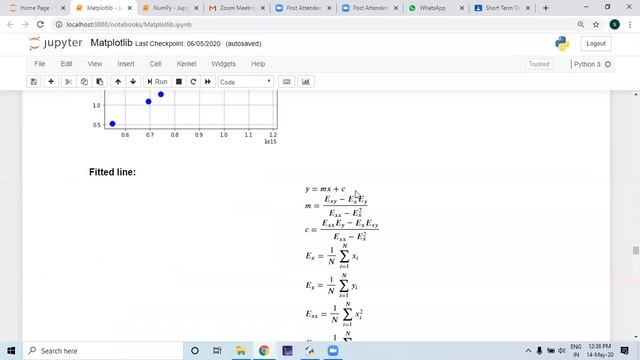Switch to the Zoom Meeting Gmail tab

(x=237, y=8)
